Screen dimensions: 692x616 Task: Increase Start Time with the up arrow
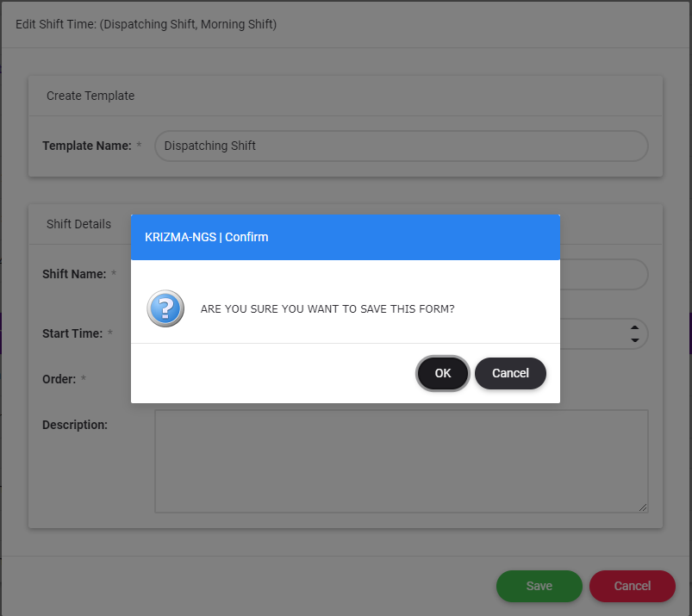click(635, 327)
